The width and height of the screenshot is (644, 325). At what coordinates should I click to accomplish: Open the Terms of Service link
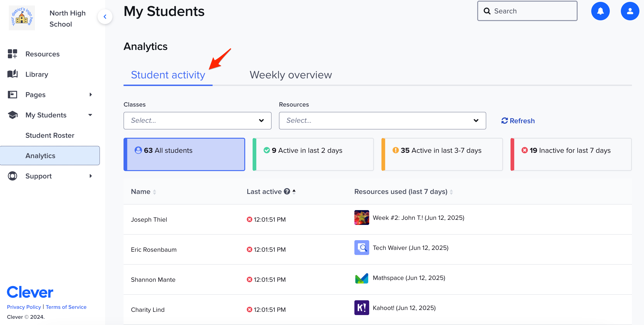66,307
